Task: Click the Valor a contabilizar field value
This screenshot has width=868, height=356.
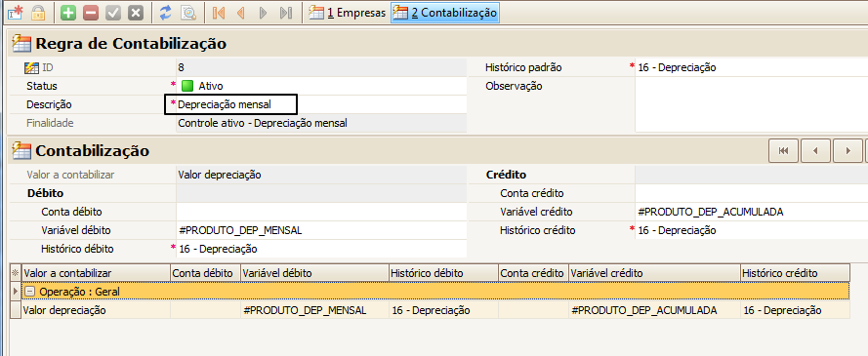Action: pyautogui.click(x=321, y=176)
